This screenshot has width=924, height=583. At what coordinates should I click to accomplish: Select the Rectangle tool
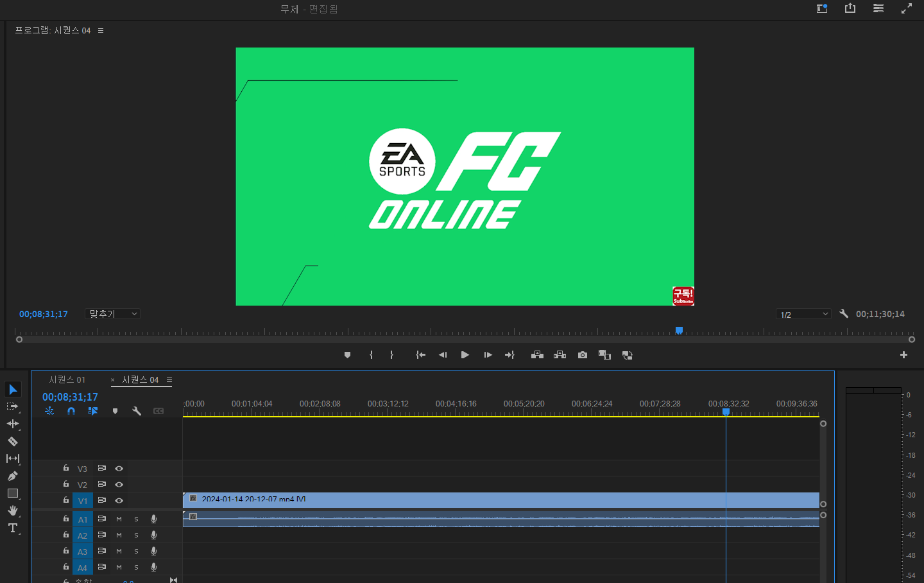click(13, 493)
